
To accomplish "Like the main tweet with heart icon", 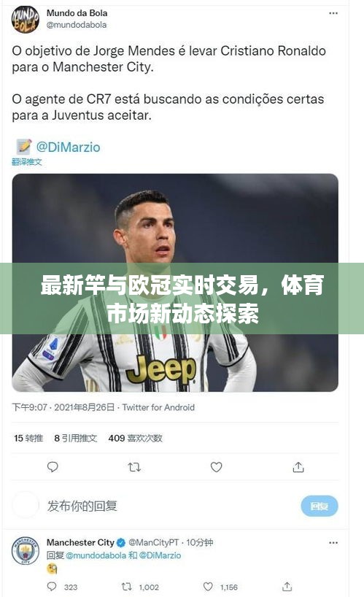I will tap(216, 467).
